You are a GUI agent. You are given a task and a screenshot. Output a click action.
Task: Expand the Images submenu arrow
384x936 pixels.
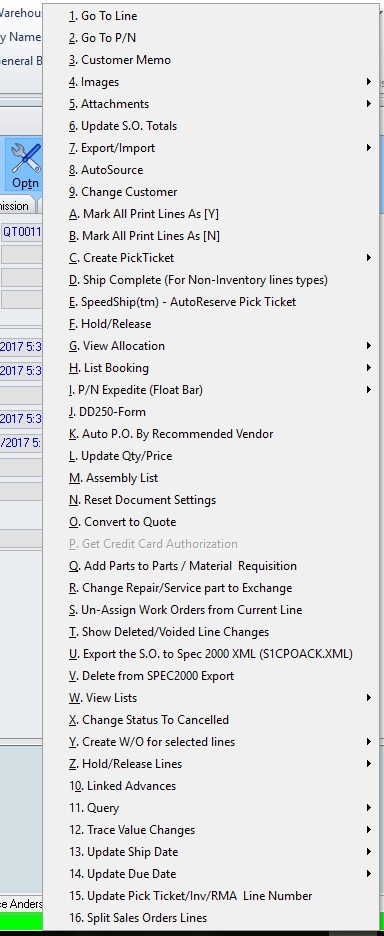click(368, 82)
